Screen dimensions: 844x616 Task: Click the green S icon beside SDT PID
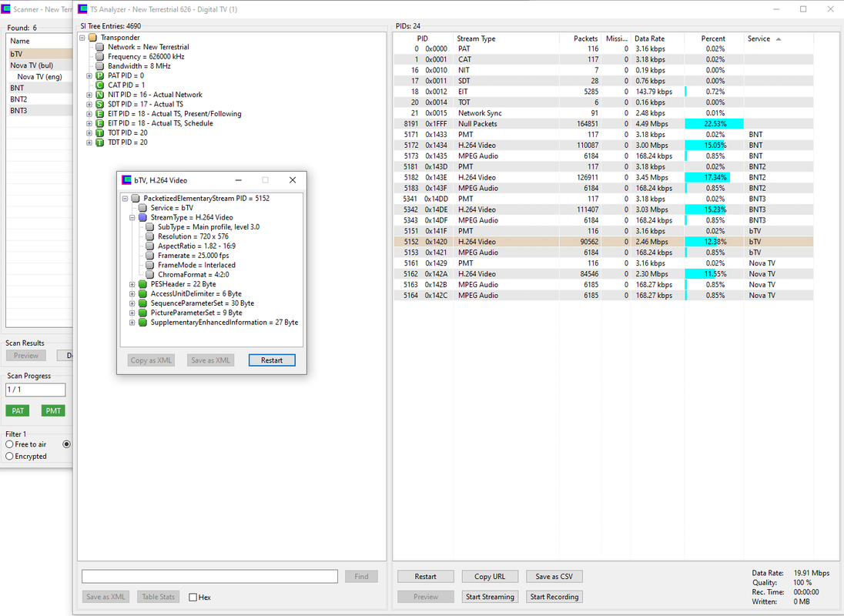[x=99, y=105]
